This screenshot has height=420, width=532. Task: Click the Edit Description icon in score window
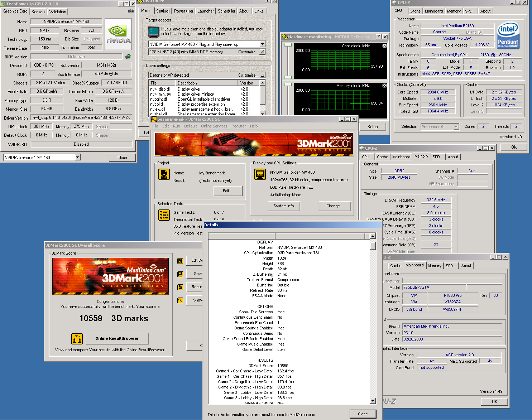click(x=180, y=261)
